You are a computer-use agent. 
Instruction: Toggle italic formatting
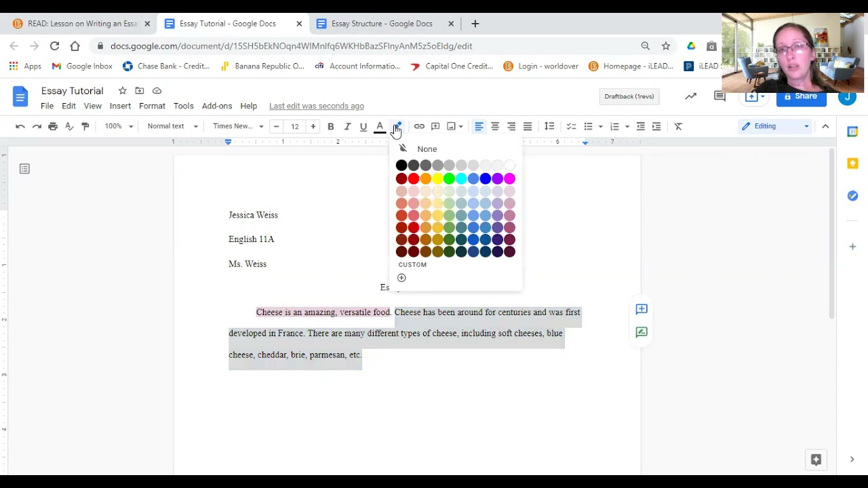click(347, 127)
